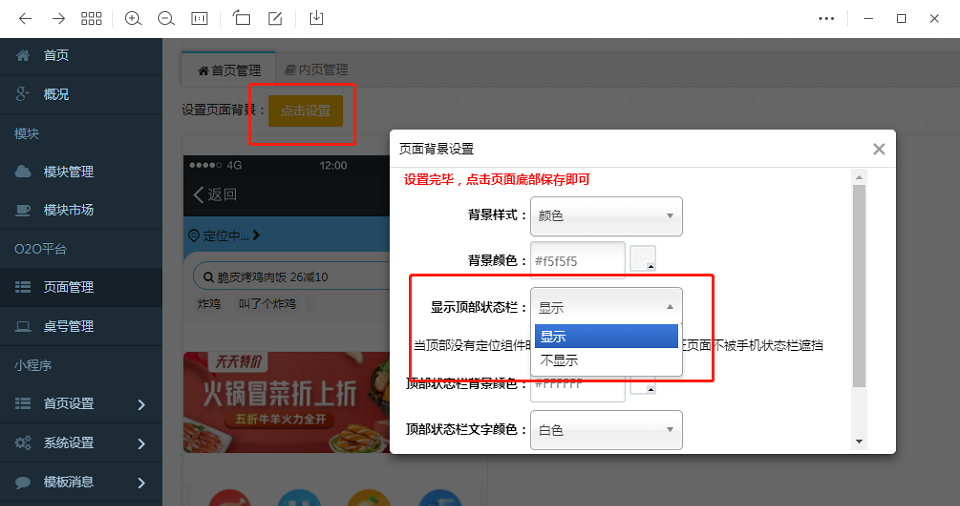Click the zoom in magnifier icon
960x506 pixels.
133,18
